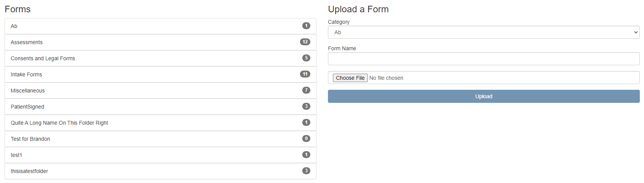This screenshot has width=644, height=183.
Task: Click the Test for Brandon zero badge
Action: pyautogui.click(x=306, y=138)
